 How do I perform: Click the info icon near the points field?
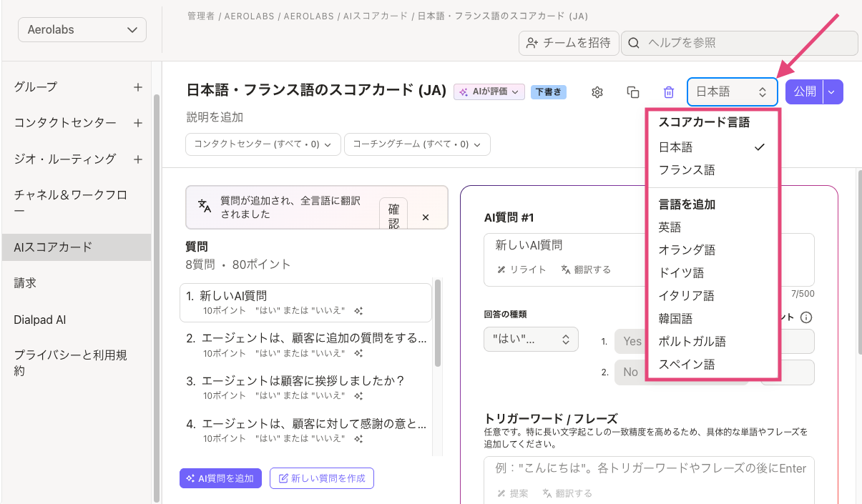tap(806, 317)
